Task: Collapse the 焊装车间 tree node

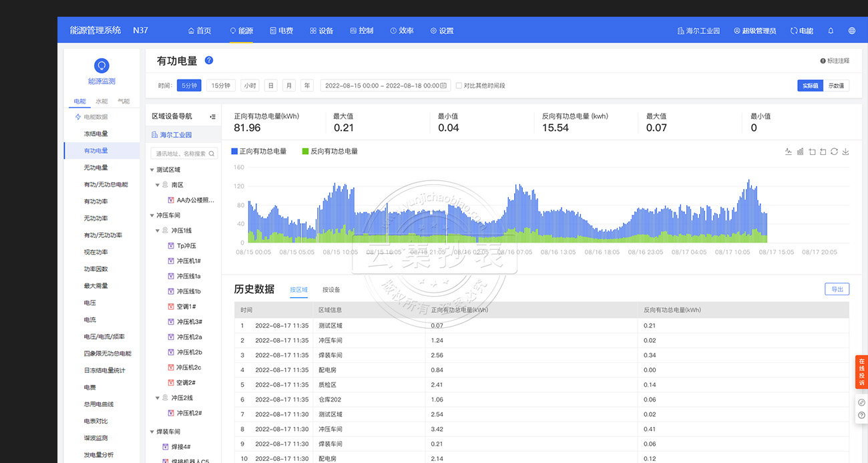Action: coord(152,432)
